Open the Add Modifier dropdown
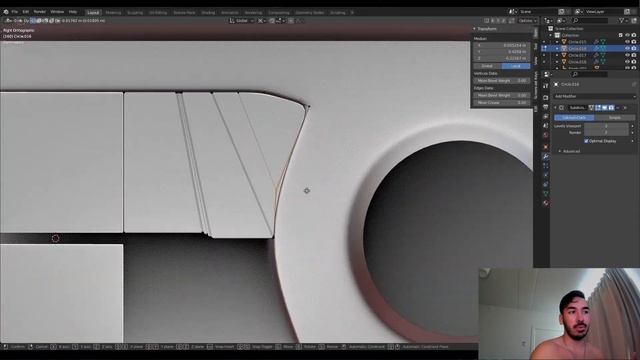Image resolution: width=640 pixels, height=360 pixels. click(595, 96)
